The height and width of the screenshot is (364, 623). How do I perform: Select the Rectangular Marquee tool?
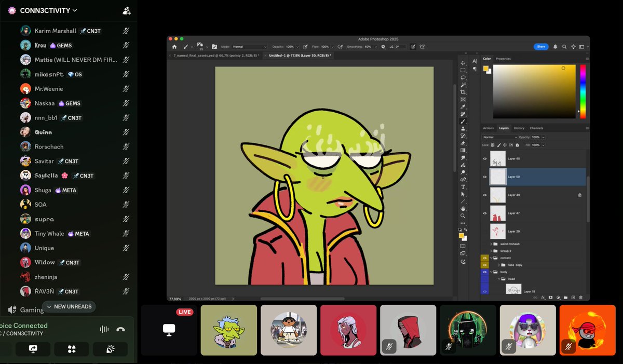tap(463, 70)
